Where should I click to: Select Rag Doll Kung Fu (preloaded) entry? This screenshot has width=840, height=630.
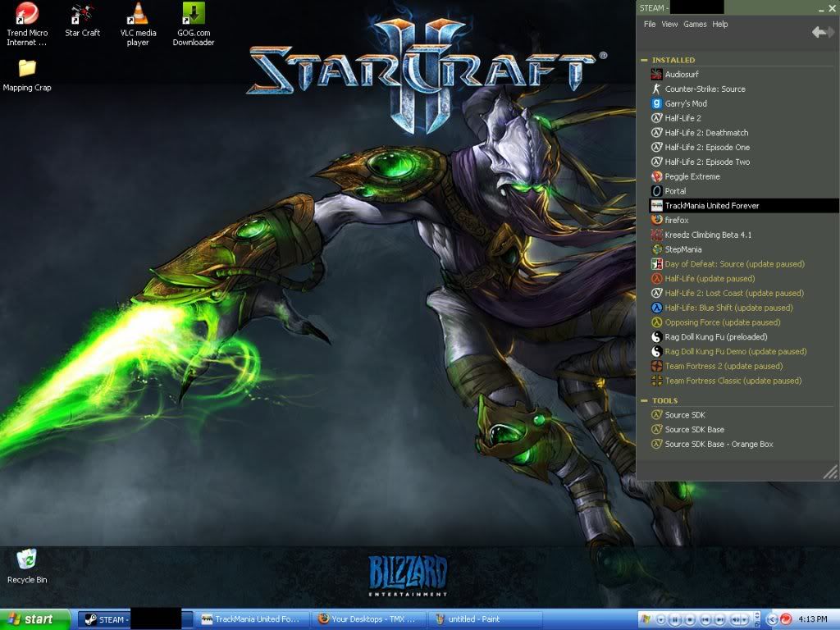click(709, 337)
